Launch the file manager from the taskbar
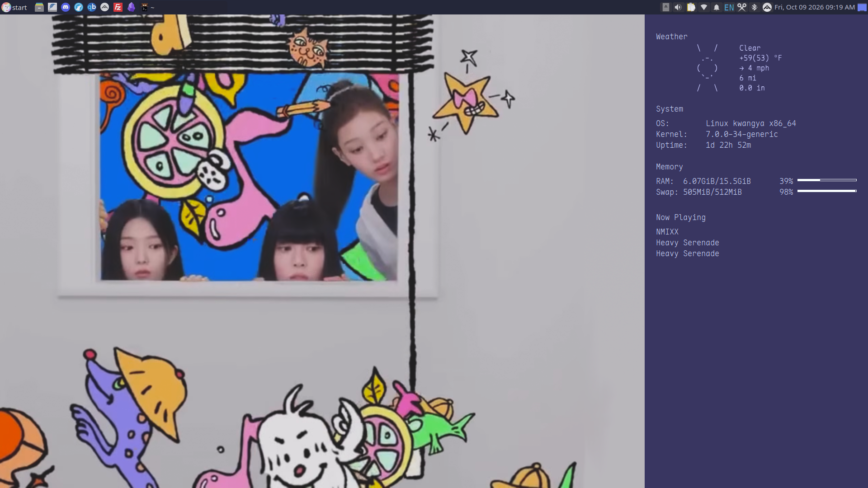Viewport: 868px width, 488px height. click(x=39, y=7)
